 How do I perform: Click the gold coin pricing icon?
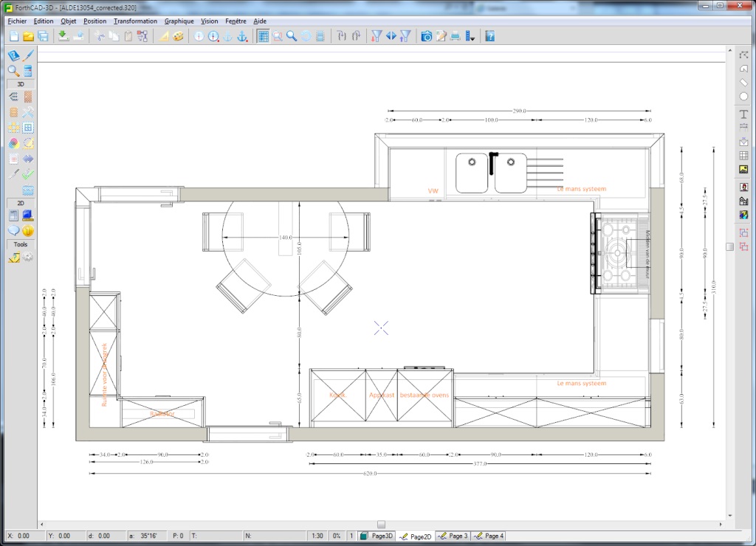pos(28,231)
